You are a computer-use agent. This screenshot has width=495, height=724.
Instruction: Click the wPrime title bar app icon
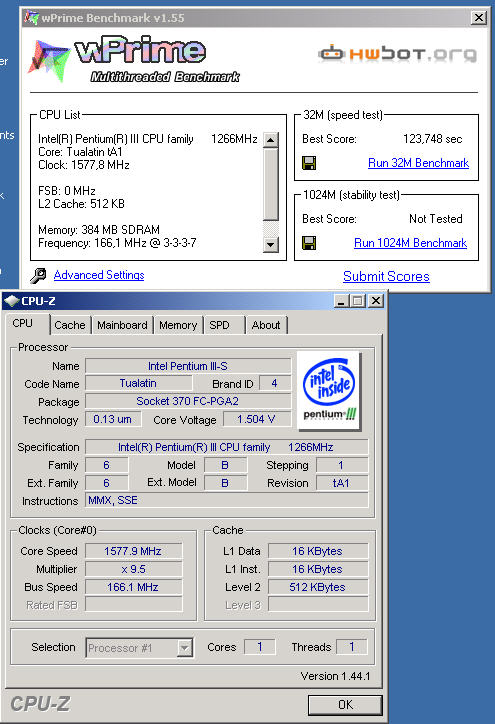click(31, 18)
